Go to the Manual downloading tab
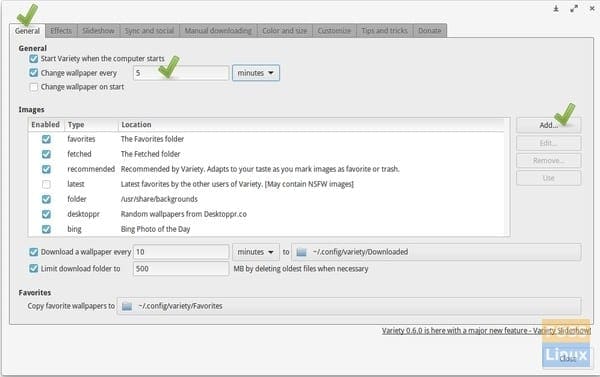The image size is (600, 377). [218, 31]
